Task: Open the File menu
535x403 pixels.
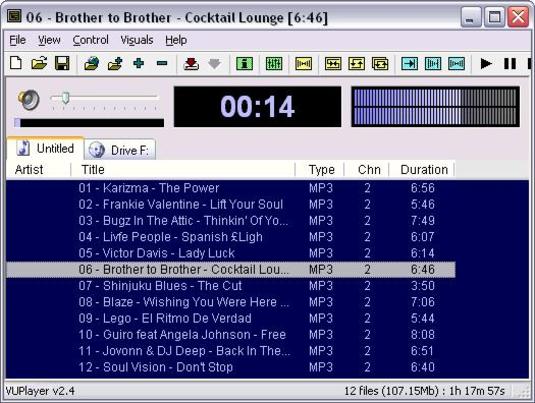Action: (17, 40)
